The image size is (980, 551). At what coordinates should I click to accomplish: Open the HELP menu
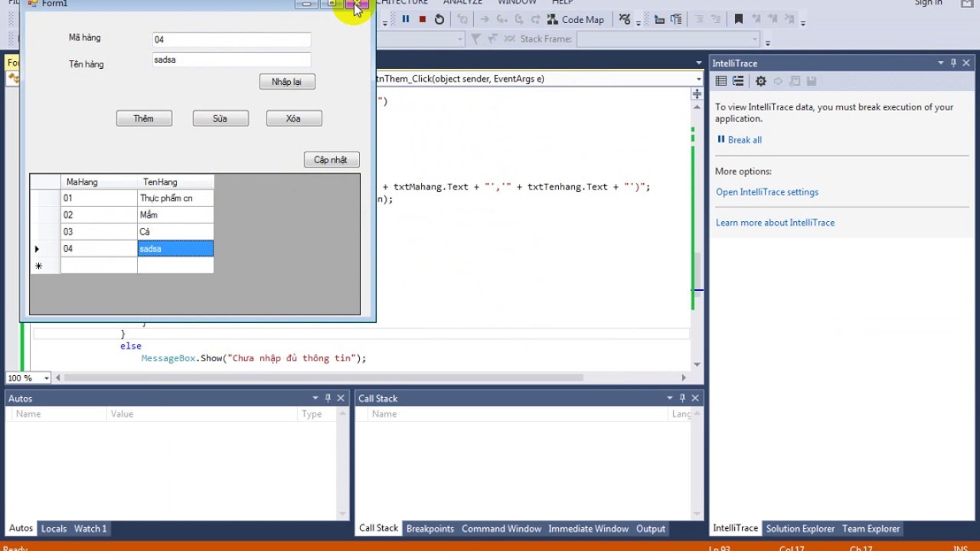[562, 2]
